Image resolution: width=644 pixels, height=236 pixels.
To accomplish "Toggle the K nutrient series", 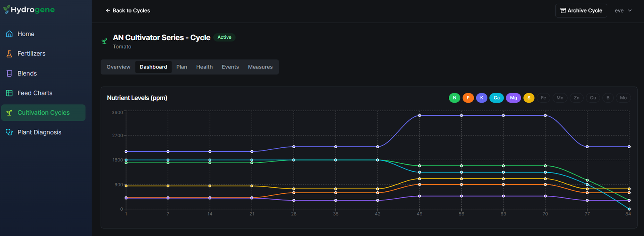I will coord(481,98).
